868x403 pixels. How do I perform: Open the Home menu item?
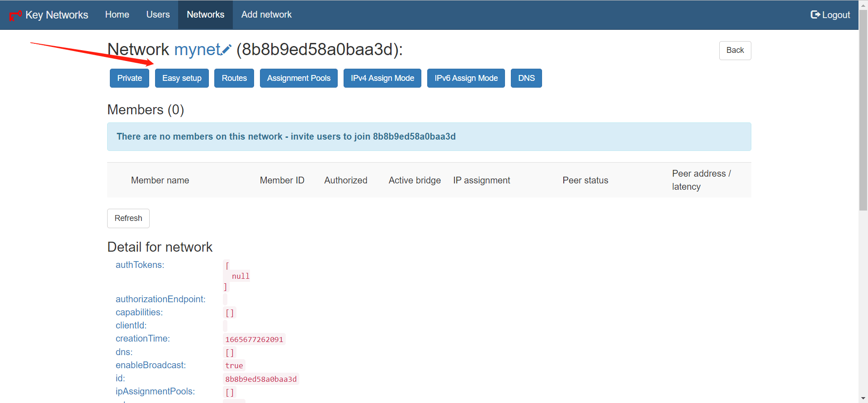117,14
